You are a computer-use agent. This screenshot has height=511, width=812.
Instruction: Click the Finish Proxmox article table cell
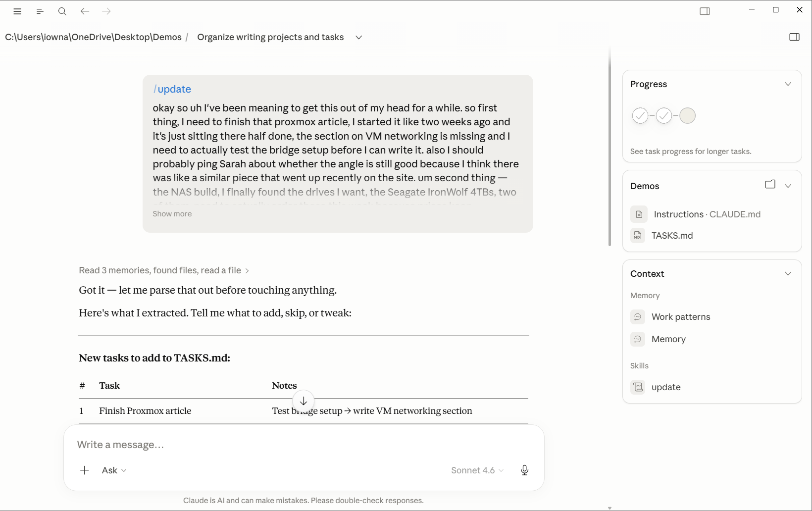145,411
